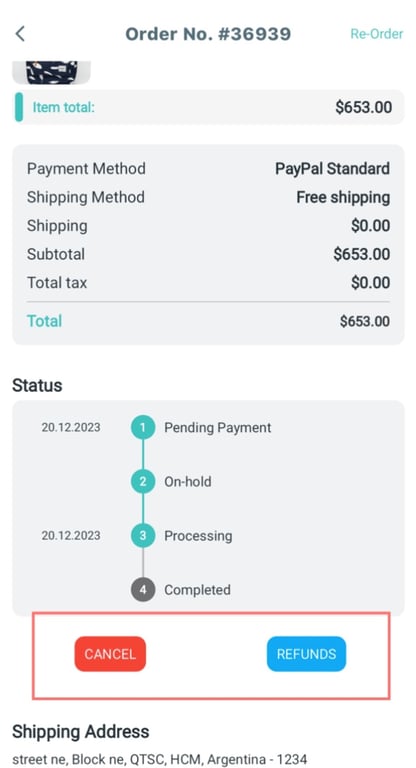Tap the Order No. #36939 title
416x768 pixels.
pos(208,34)
